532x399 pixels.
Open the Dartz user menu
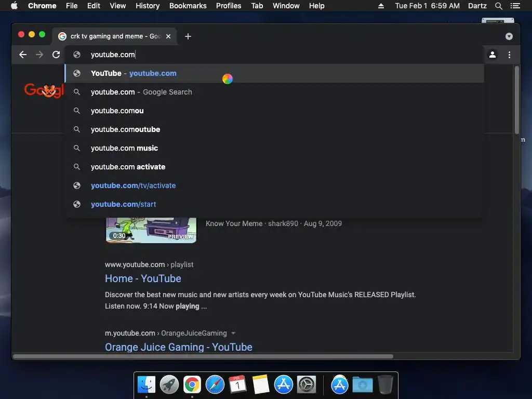[477, 6]
